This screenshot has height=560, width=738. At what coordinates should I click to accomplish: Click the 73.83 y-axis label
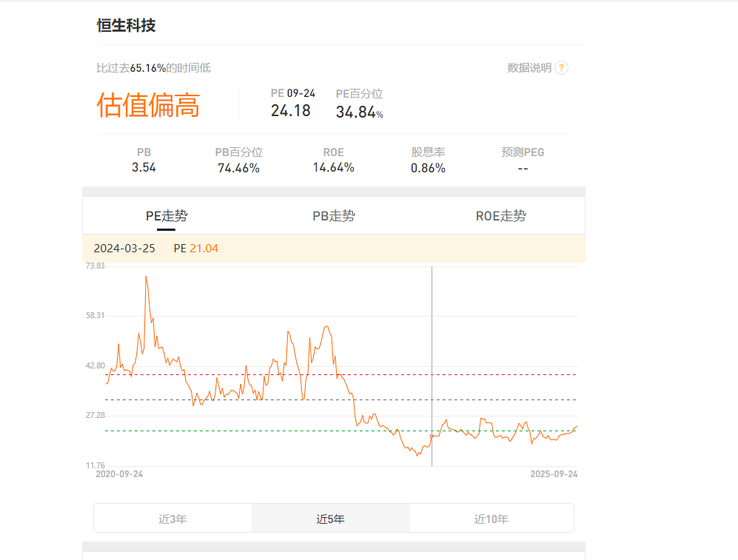click(x=95, y=266)
